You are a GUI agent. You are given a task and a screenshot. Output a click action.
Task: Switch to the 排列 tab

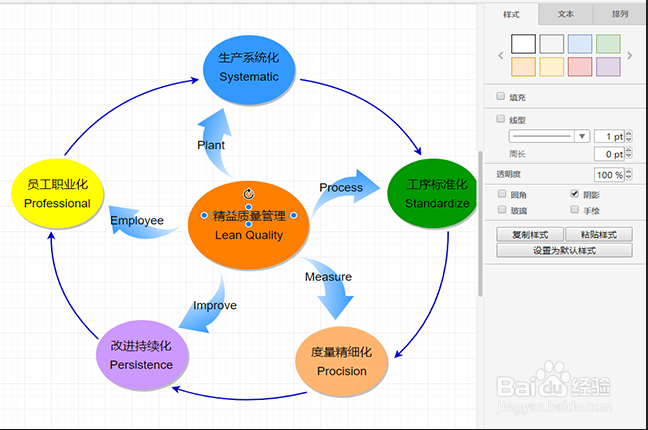tap(620, 14)
